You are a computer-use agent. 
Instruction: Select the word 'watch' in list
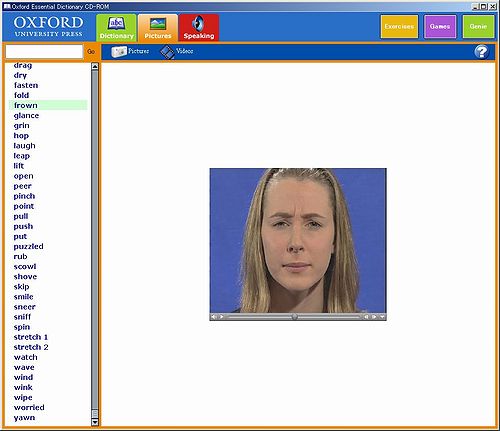tap(25, 357)
